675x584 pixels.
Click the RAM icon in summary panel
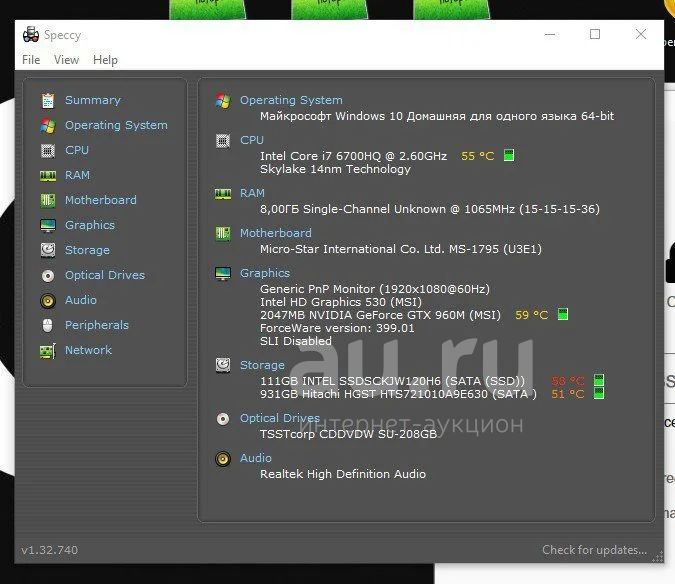click(x=223, y=194)
